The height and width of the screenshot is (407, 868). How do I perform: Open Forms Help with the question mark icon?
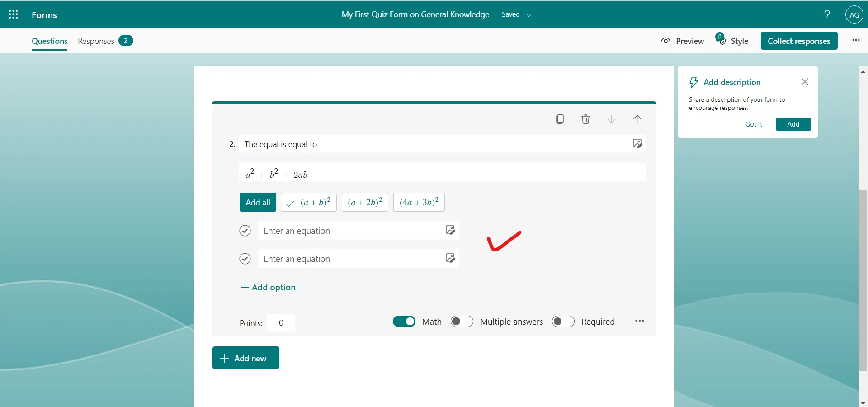[x=827, y=14]
